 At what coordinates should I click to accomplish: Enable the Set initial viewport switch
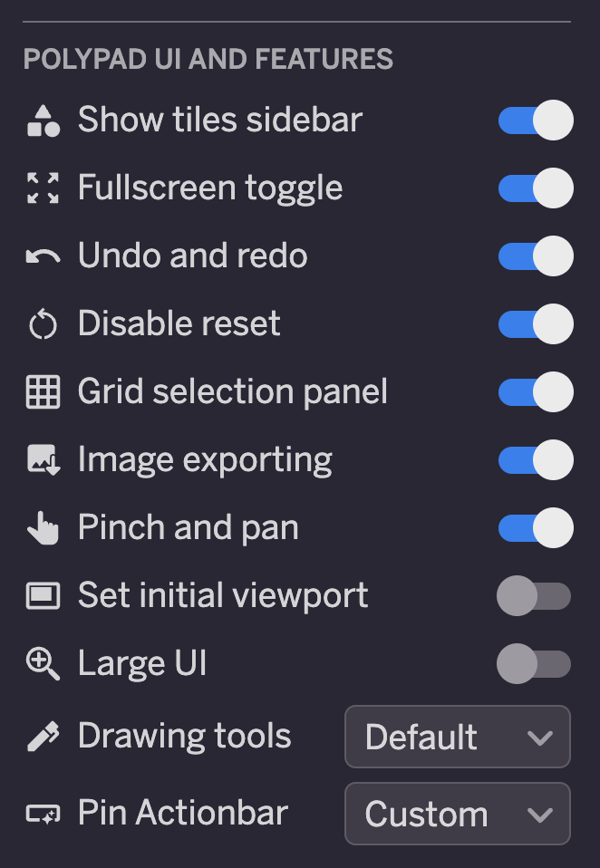tap(535, 594)
